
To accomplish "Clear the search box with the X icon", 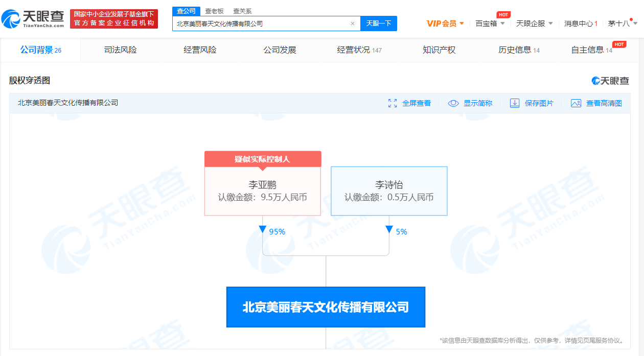I will 352,23.
